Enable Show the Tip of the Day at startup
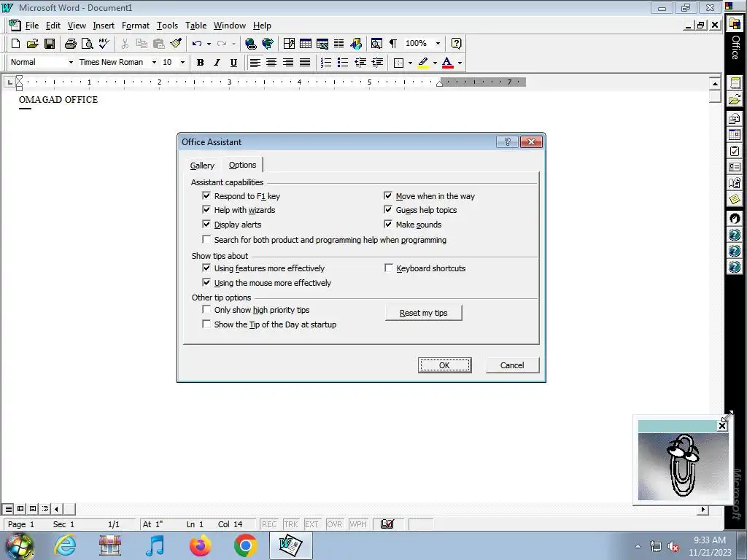 [x=206, y=324]
